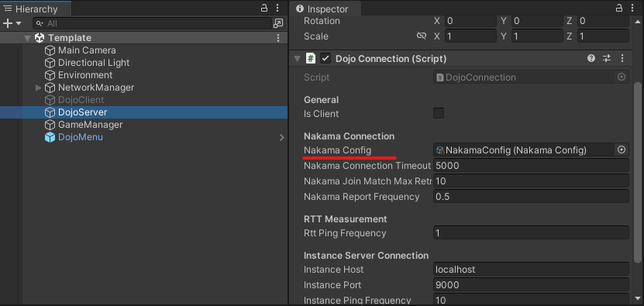Click Instance Host localhost field
This screenshot has height=306, width=644.
[531, 270]
